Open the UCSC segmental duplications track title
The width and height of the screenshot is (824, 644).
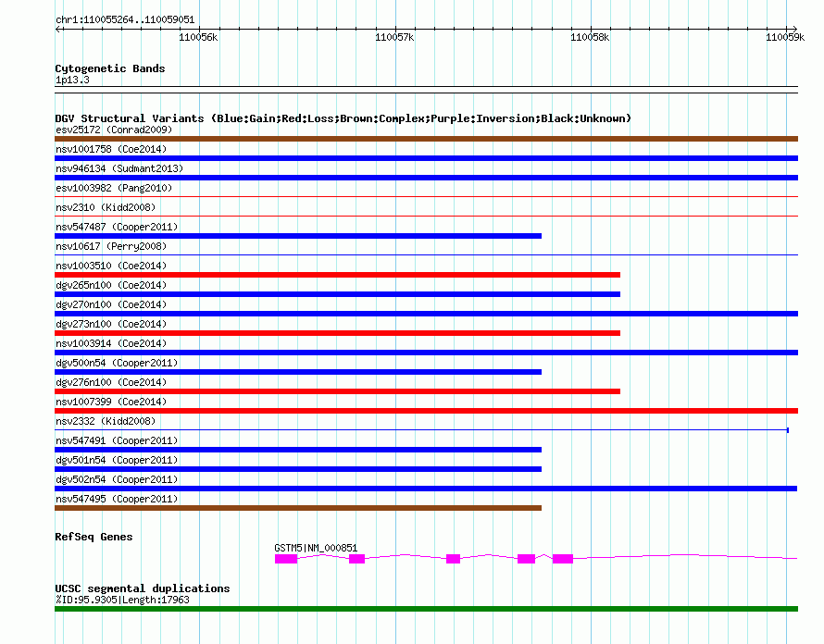[143, 588]
